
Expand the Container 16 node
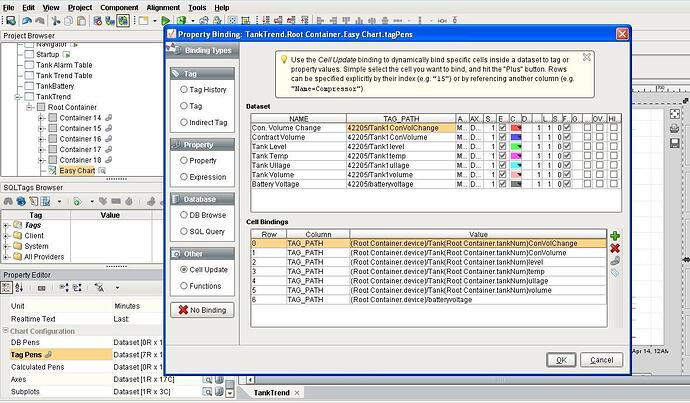(40, 139)
